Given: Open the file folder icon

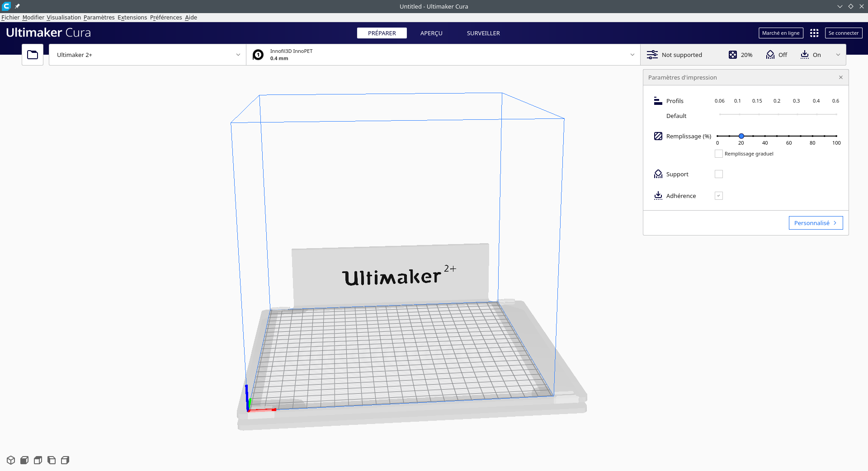Looking at the screenshot, I should [x=33, y=55].
